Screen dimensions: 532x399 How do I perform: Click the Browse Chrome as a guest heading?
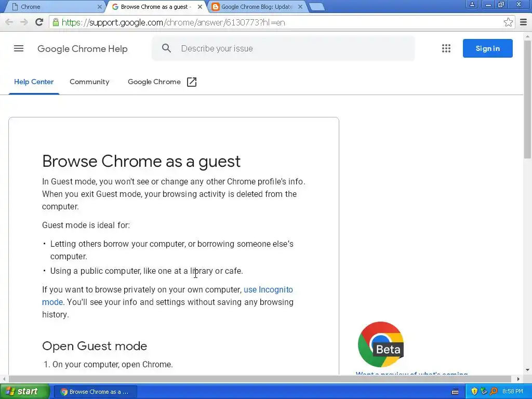pyautogui.click(x=141, y=161)
